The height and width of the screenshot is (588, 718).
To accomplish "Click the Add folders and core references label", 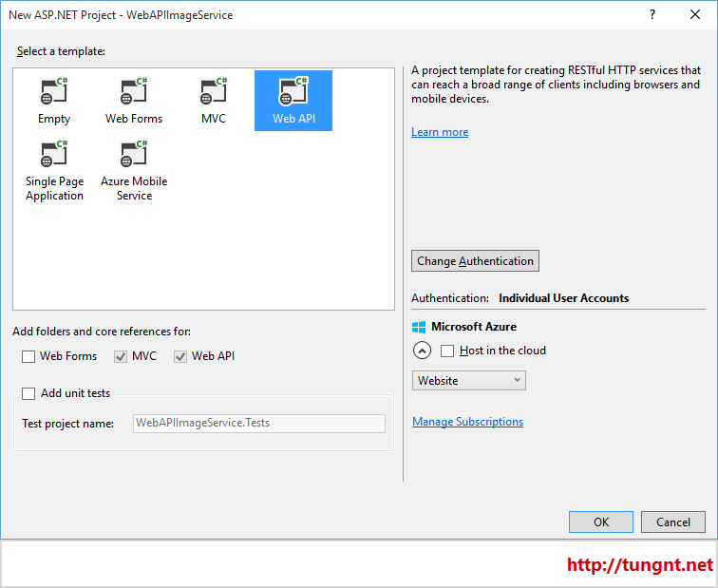I will tap(102, 332).
